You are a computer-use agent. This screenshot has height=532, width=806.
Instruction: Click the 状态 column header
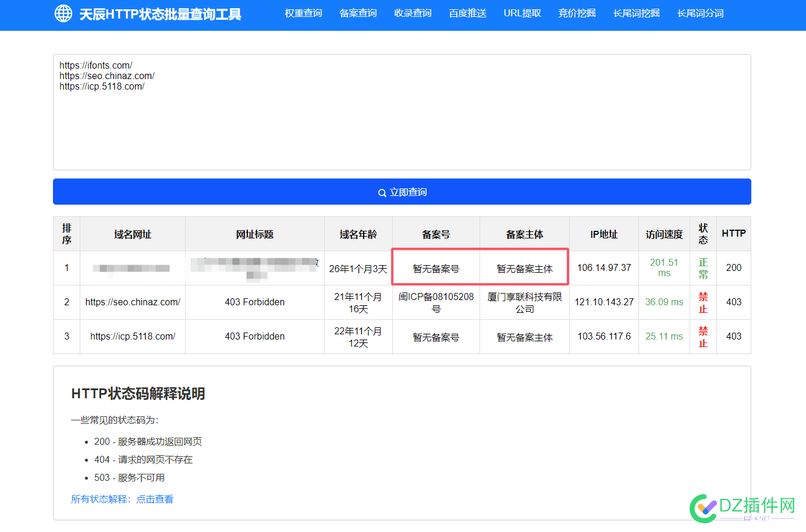[x=704, y=234]
